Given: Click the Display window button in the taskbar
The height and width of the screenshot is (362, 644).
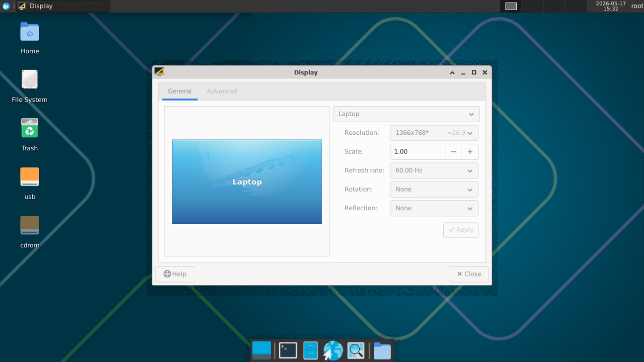Looking at the screenshot, I should tap(63, 6).
